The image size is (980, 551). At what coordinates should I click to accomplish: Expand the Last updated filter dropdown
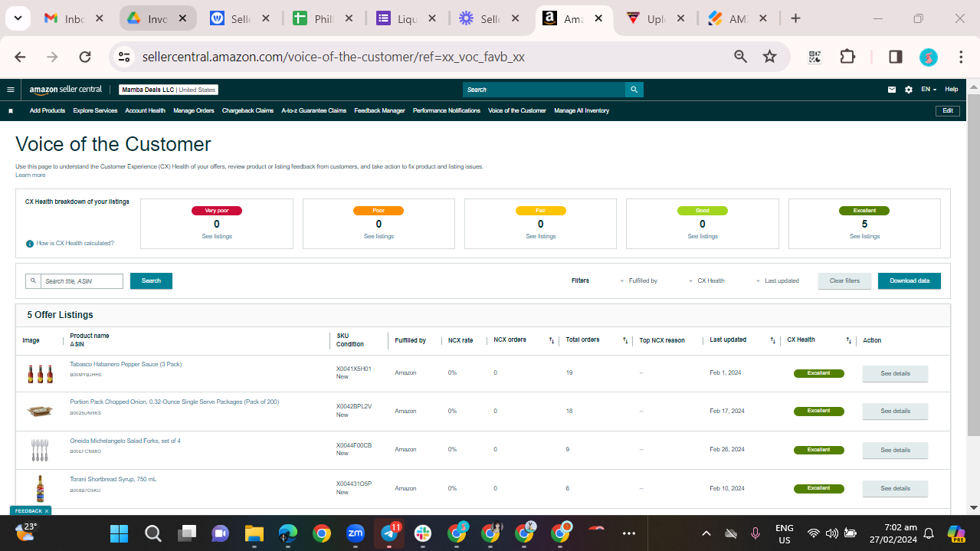coord(777,281)
